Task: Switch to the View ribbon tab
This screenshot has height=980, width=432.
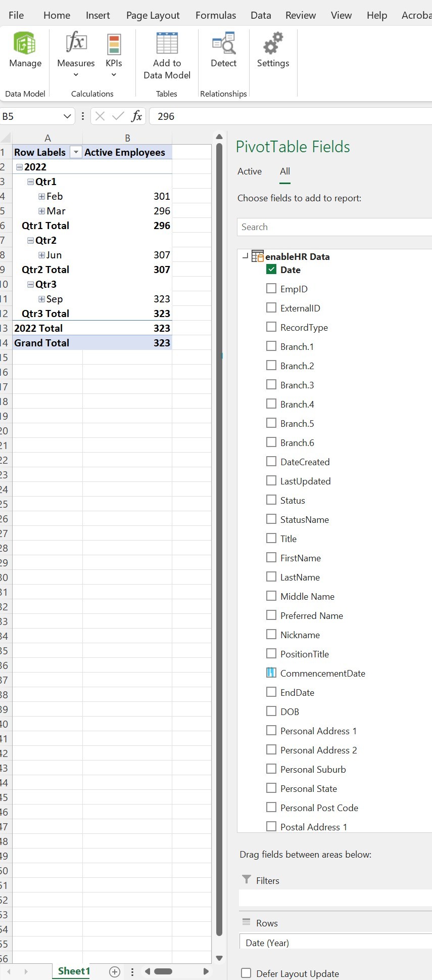Action: pyautogui.click(x=341, y=15)
